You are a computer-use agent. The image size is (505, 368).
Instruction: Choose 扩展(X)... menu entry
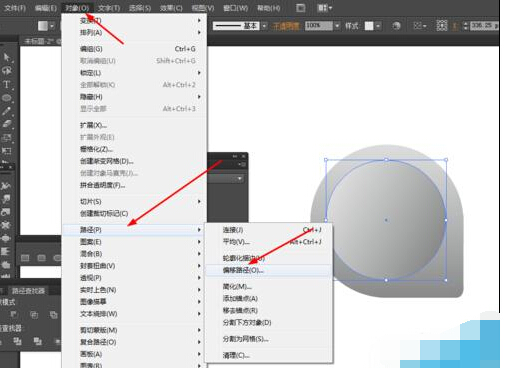(x=134, y=125)
